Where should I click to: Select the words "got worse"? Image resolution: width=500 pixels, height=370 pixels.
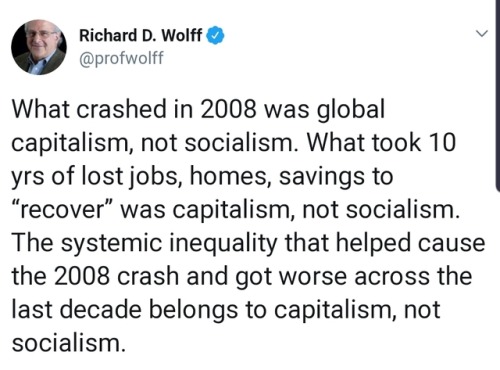[x=291, y=278]
